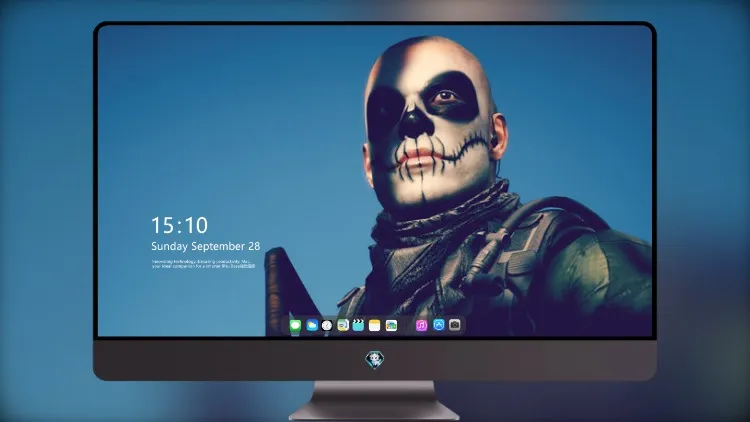Open the blue App Store icon

click(439, 325)
